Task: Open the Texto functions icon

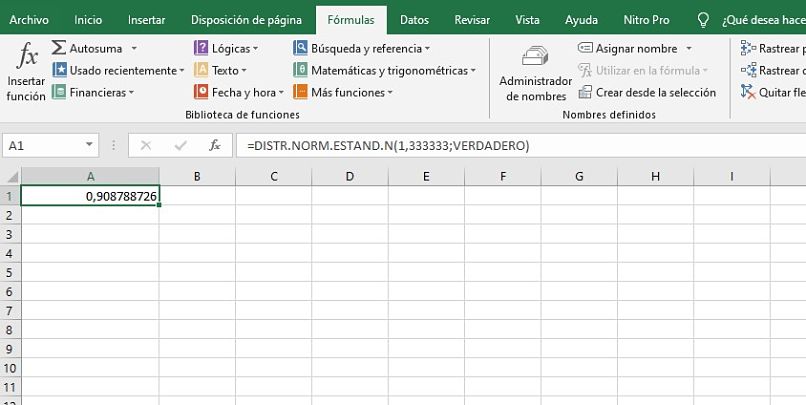Action: click(202, 70)
